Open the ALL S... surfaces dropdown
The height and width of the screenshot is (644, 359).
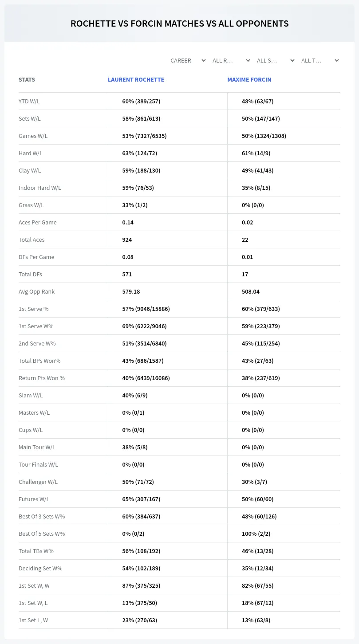tap(275, 60)
